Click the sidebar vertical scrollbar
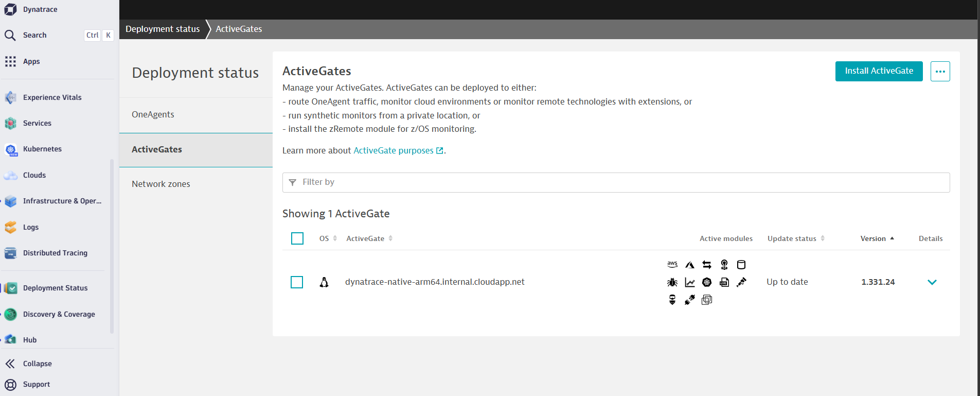Viewport: 980px width, 396px height. [112, 246]
